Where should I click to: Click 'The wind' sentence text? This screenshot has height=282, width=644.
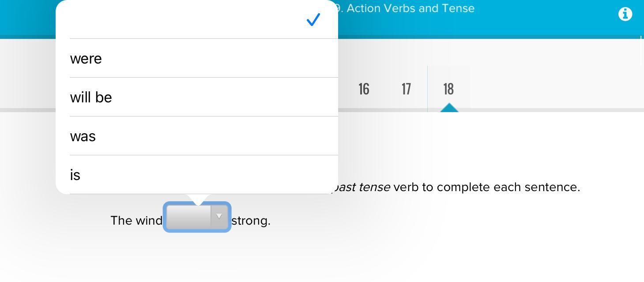pos(136,221)
